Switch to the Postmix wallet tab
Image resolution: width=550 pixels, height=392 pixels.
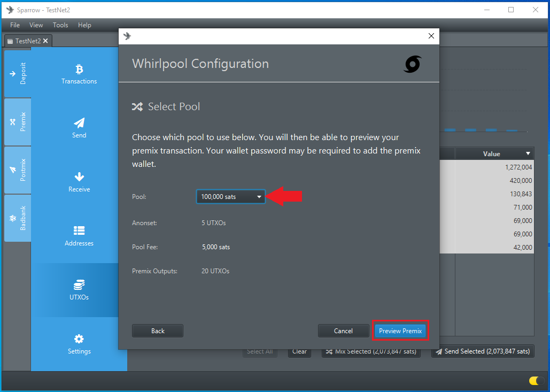[18, 170]
